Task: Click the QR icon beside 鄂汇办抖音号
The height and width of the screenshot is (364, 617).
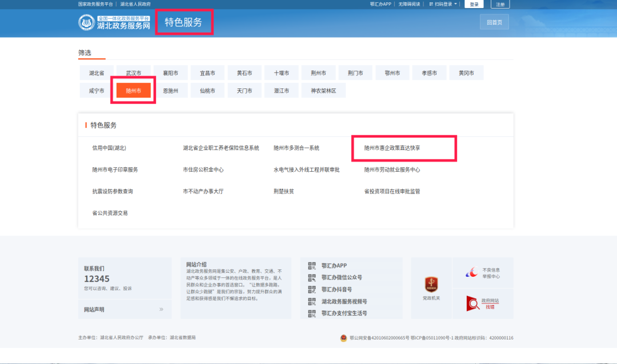Action: (312, 290)
